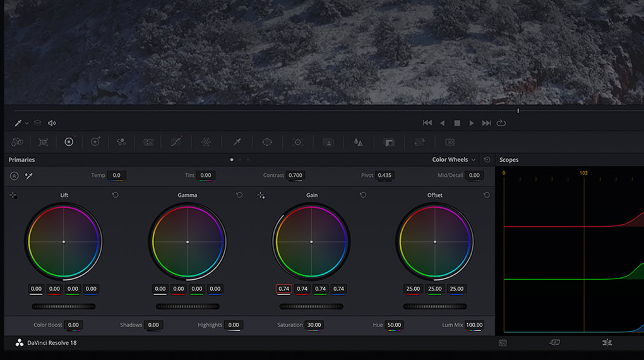Image resolution: width=644 pixels, height=360 pixels.
Task: Open the Camera Raw palette icon
Action: [x=18, y=142]
